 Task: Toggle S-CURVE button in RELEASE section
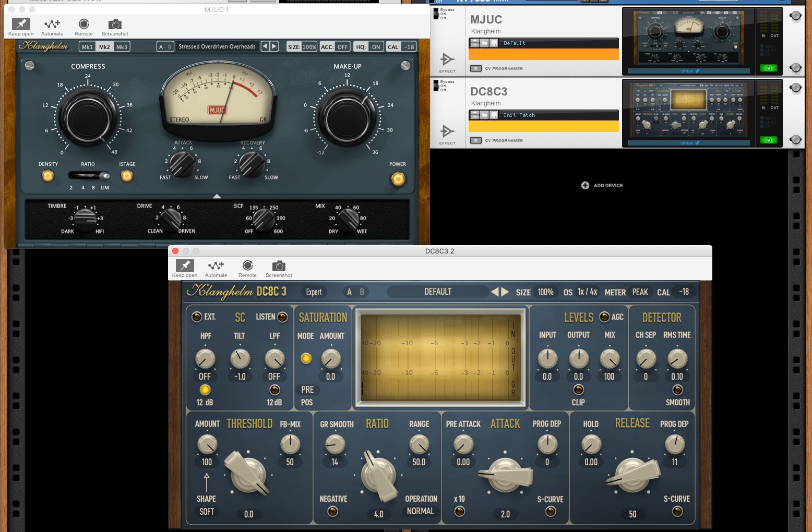677,512
